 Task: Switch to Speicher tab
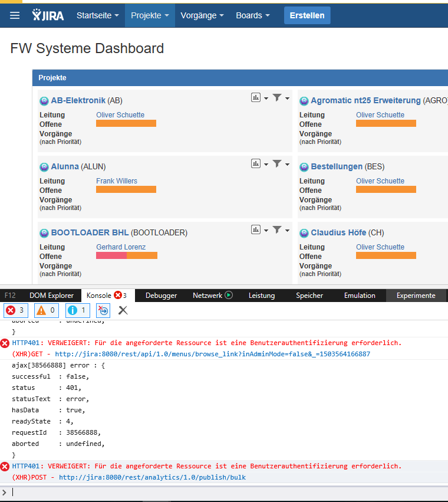click(309, 296)
